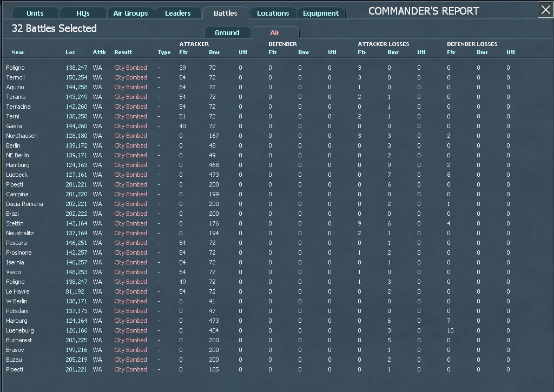View City Bombed result for Hamburg

point(130,165)
